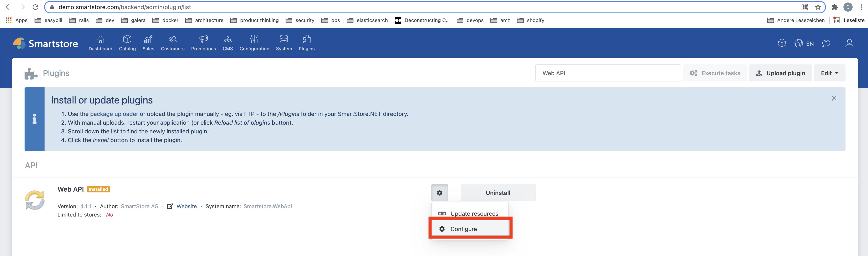Screen dimensions: 868x256
Task: Click the 'Installed' badge on Web API
Action: pos(98,189)
